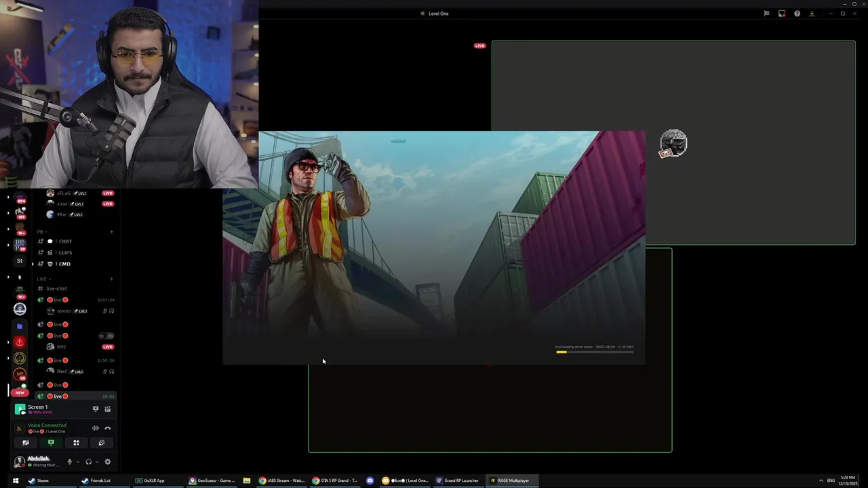The height and width of the screenshot is (488, 868).
Task: Click the green Discord update download icon
Action: (812, 14)
